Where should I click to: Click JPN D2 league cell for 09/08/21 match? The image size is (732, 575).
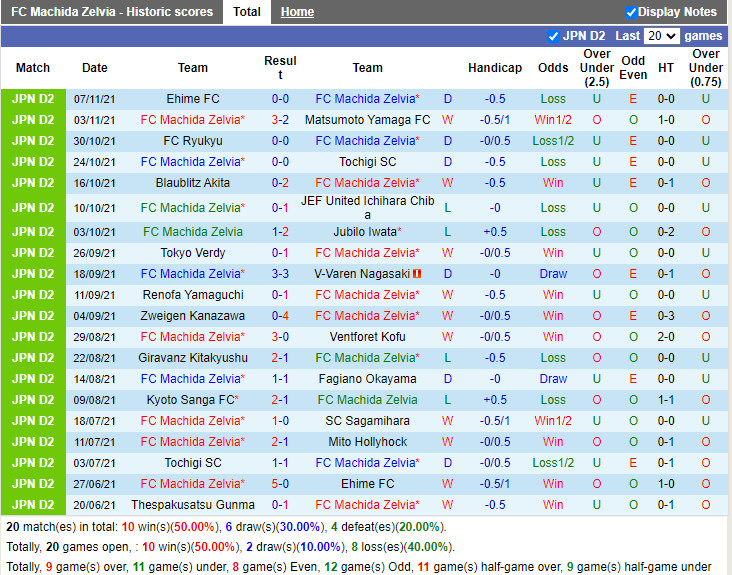click(33, 400)
